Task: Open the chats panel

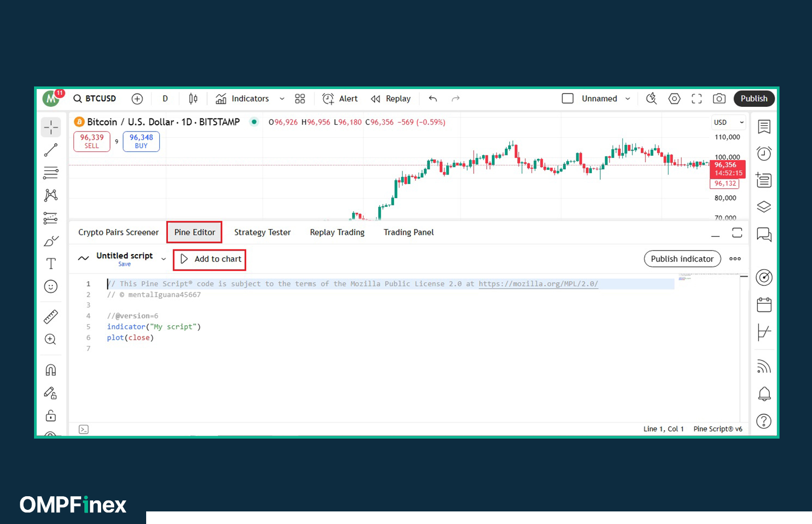Action: 764,234
